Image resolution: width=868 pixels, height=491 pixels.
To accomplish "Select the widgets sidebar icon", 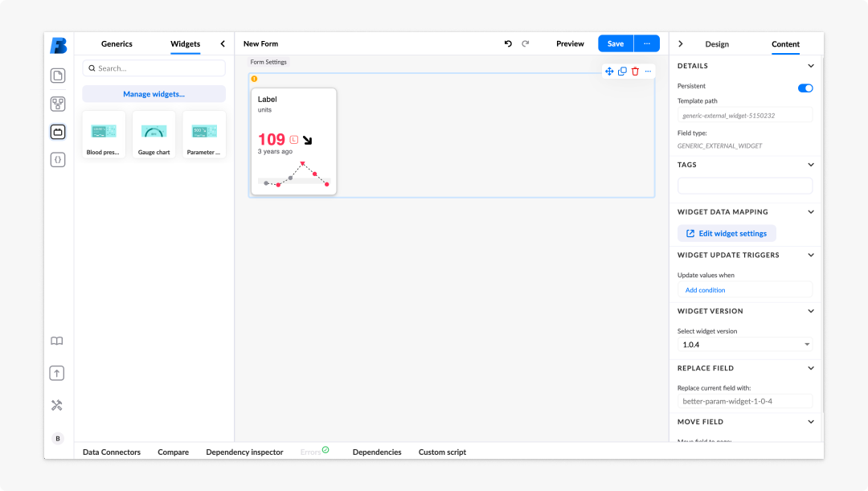I will [x=58, y=132].
